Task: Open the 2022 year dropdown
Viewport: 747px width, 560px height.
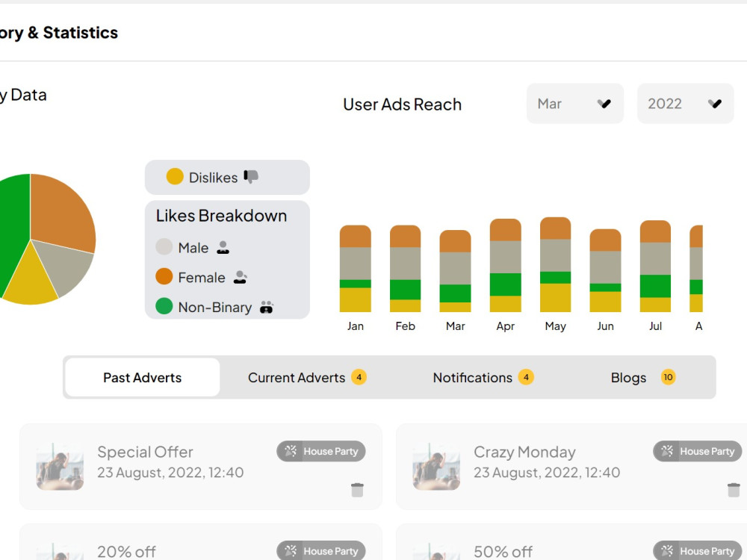Action: (686, 103)
